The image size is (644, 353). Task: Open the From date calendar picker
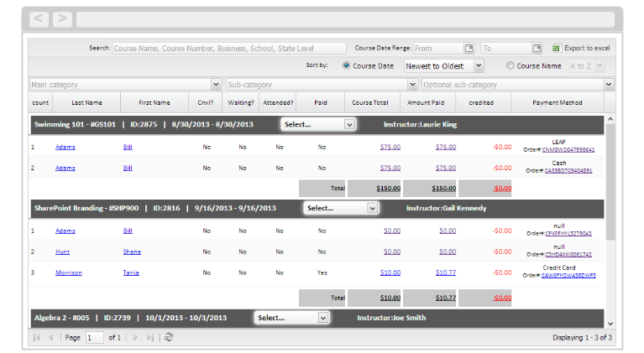[469, 49]
